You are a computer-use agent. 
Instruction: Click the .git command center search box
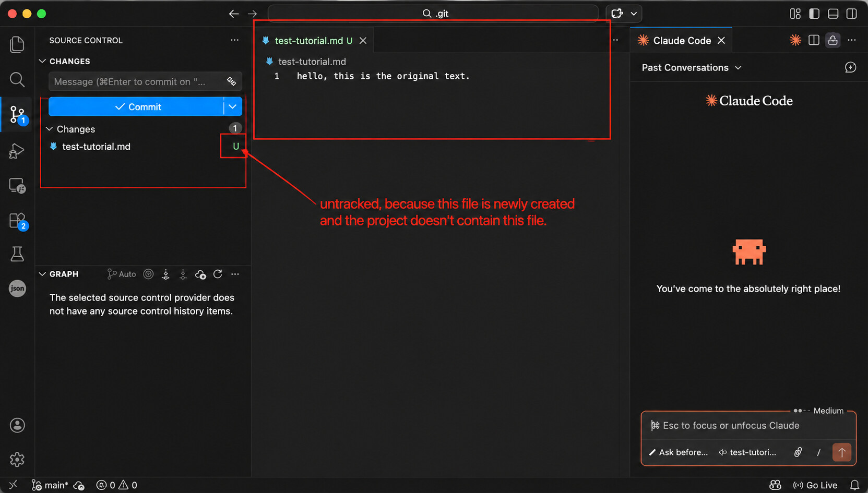point(433,14)
